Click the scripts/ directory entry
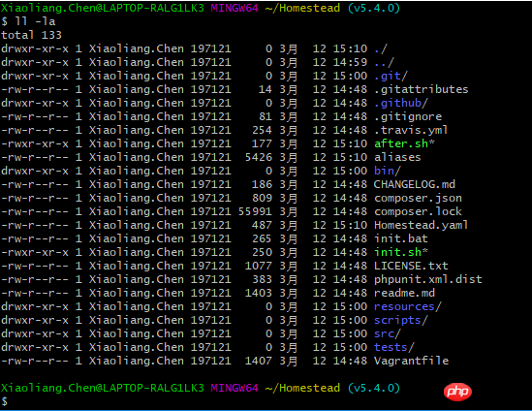 pyautogui.click(x=401, y=320)
